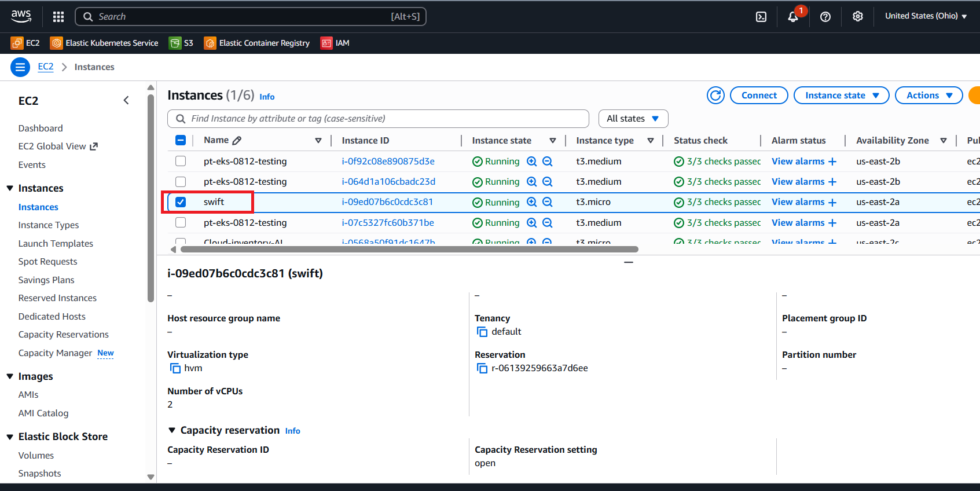This screenshot has width=980, height=491.
Task: Open the services grid menu icon
Action: pyautogui.click(x=58, y=17)
